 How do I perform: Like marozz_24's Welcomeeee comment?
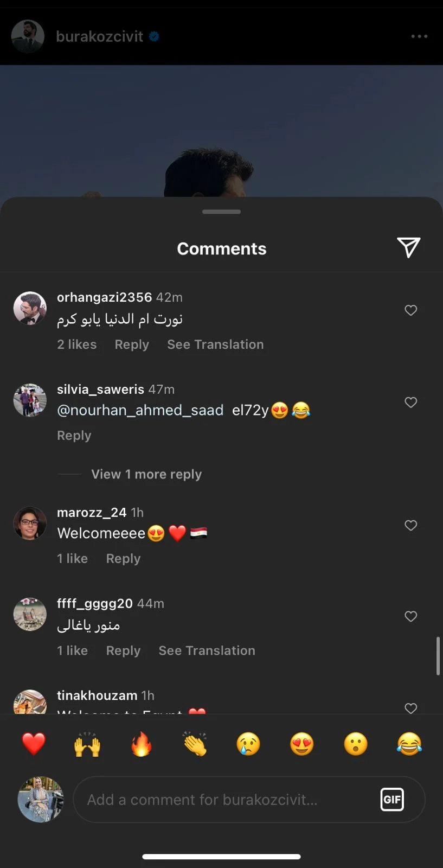pyautogui.click(x=411, y=525)
